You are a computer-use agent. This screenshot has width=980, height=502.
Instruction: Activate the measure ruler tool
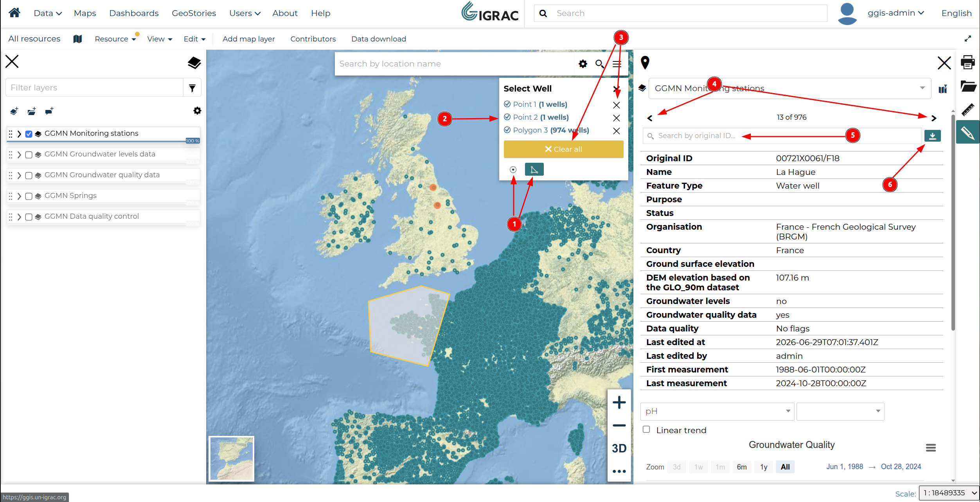click(968, 110)
